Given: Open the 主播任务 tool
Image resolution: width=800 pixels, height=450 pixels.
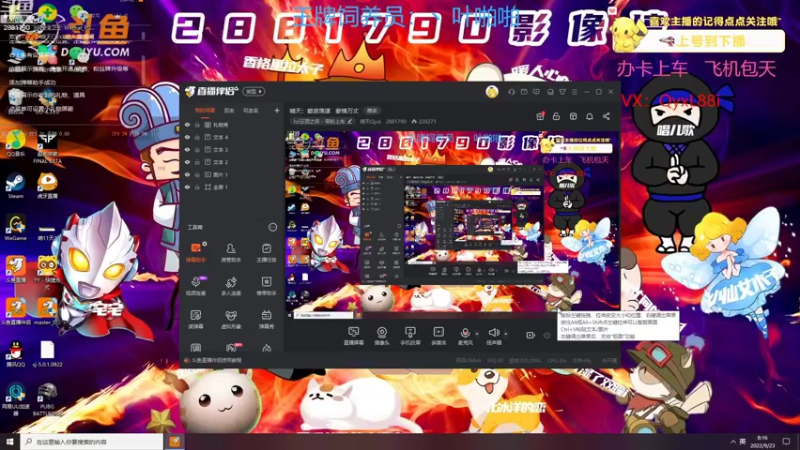Looking at the screenshot, I should pyautogui.click(x=266, y=253).
